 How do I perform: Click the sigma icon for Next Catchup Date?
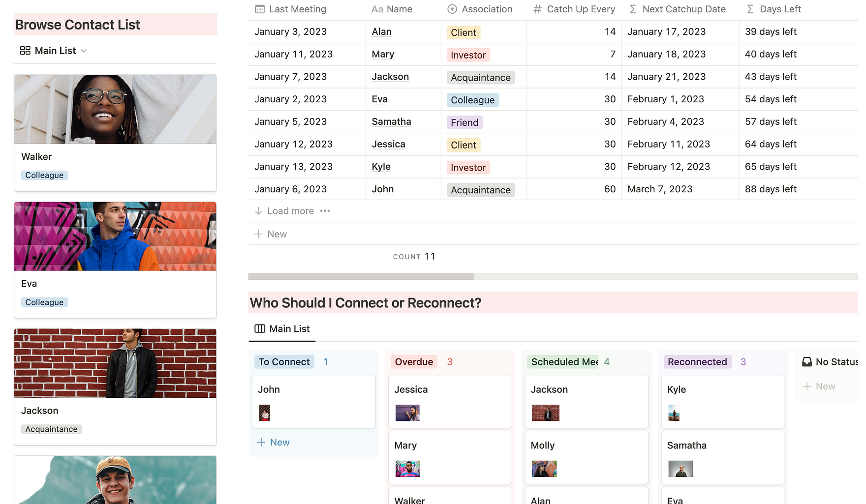coord(633,9)
